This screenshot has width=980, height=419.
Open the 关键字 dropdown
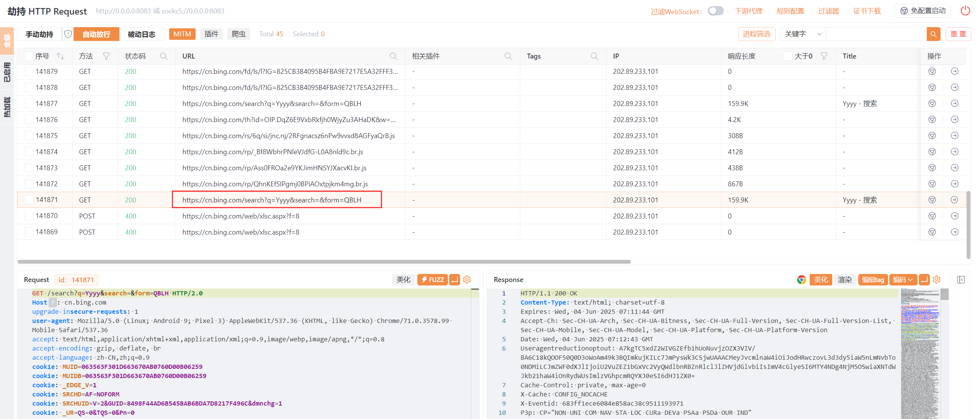(x=803, y=34)
